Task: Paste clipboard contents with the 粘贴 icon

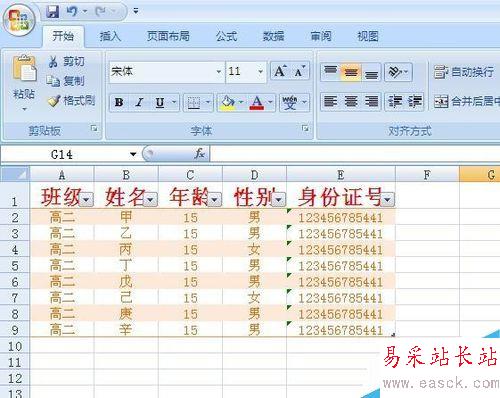Action: coord(24,69)
